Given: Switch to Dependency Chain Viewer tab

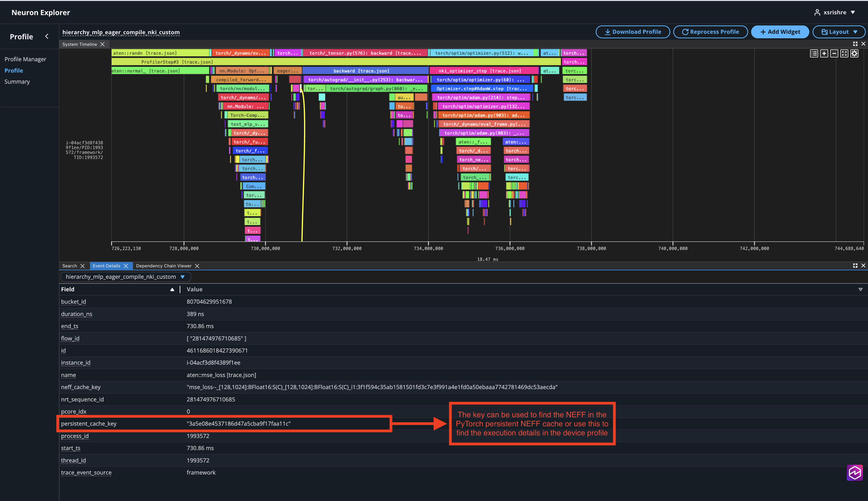Looking at the screenshot, I should click(x=164, y=266).
